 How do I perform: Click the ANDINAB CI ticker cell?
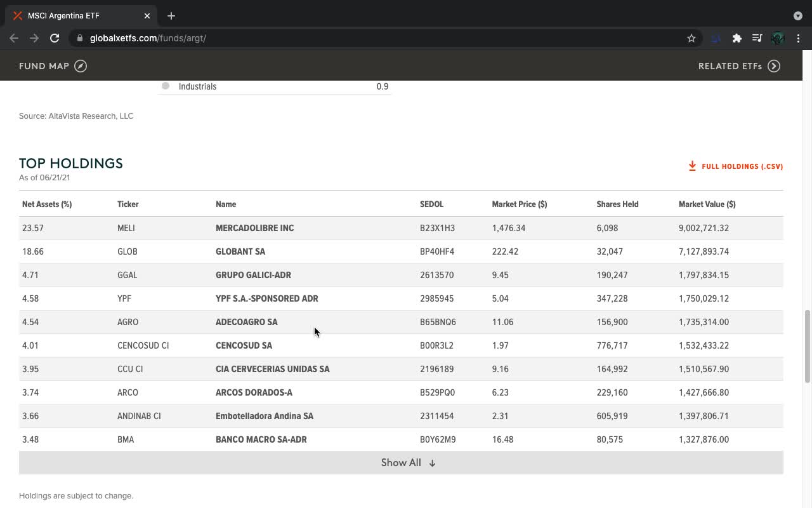click(x=139, y=416)
